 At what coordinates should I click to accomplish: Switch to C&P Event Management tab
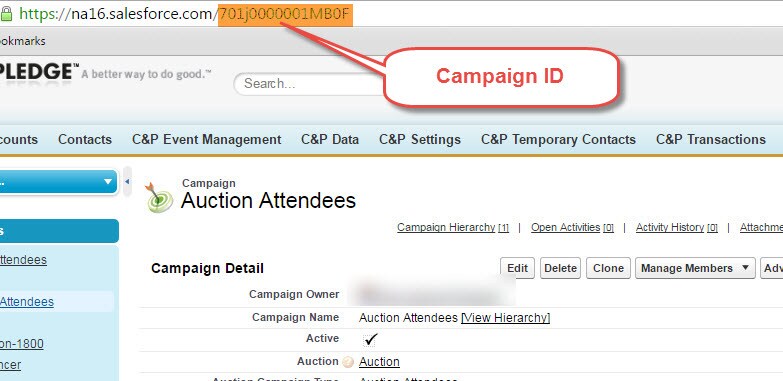tap(207, 139)
